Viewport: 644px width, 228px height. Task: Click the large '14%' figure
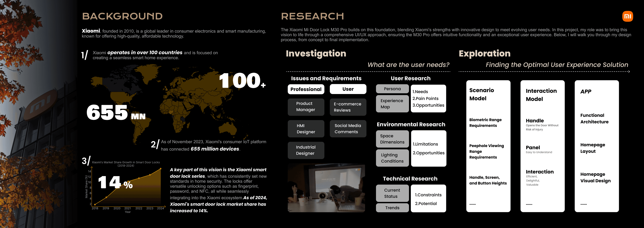click(115, 183)
